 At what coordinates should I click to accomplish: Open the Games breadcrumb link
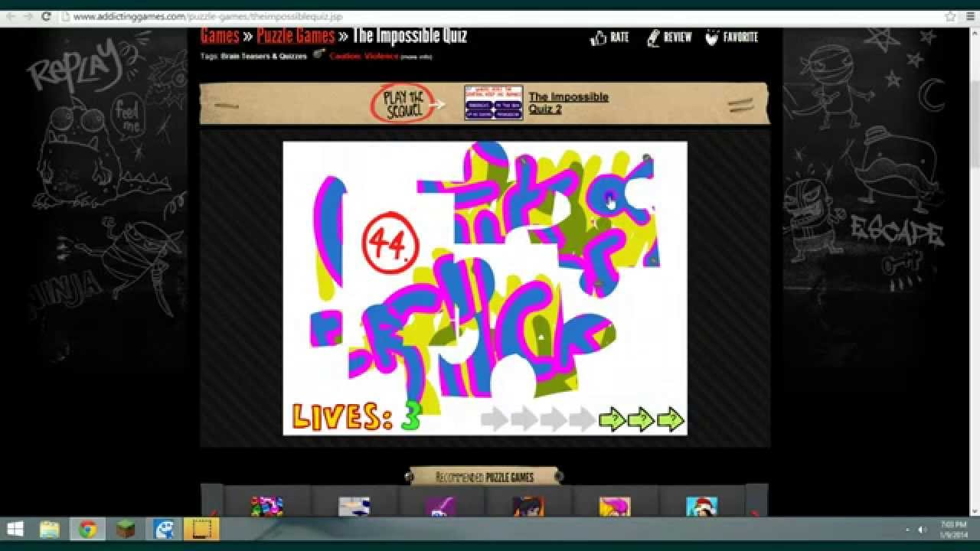point(220,35)
